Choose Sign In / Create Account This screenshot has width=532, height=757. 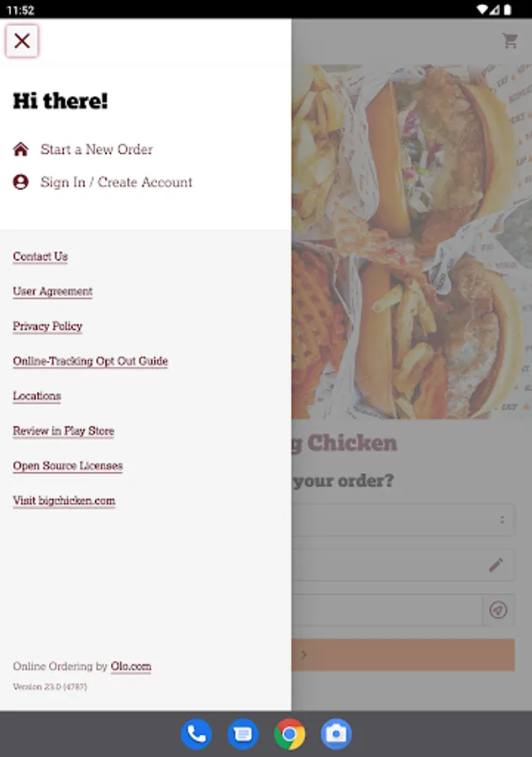click(x=116, y=182)
